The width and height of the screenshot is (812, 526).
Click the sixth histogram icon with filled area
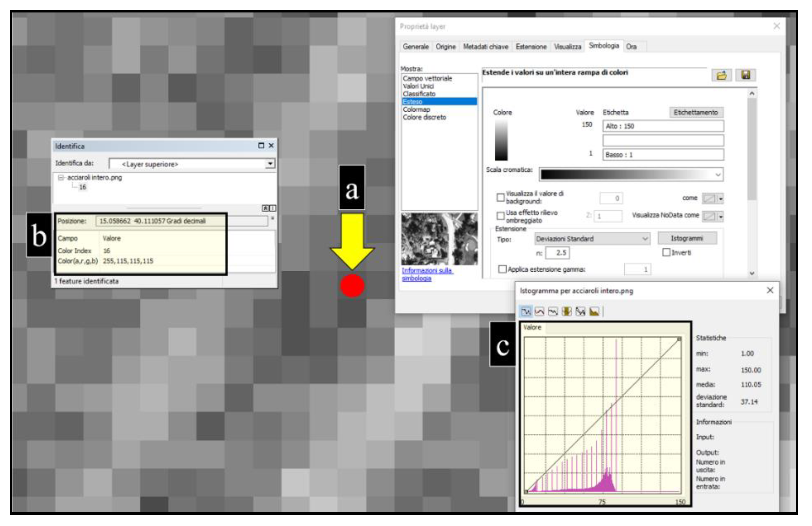coord(594,311)
